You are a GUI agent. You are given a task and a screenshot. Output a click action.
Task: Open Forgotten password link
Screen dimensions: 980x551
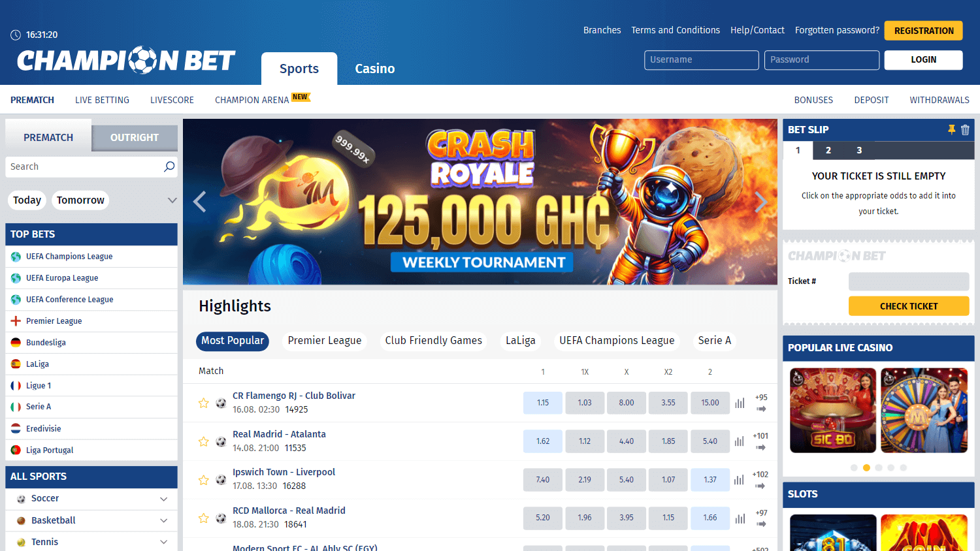pos(837,30)
